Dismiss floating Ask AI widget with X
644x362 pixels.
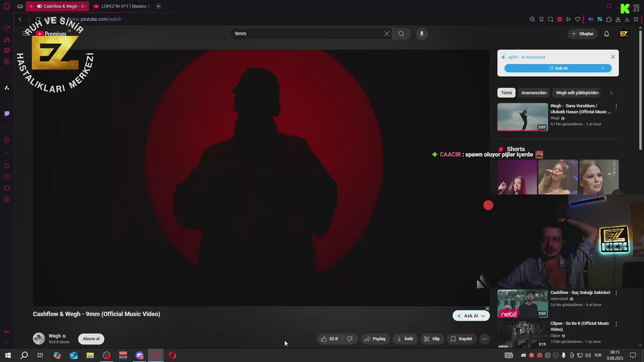tap(487, 309)
